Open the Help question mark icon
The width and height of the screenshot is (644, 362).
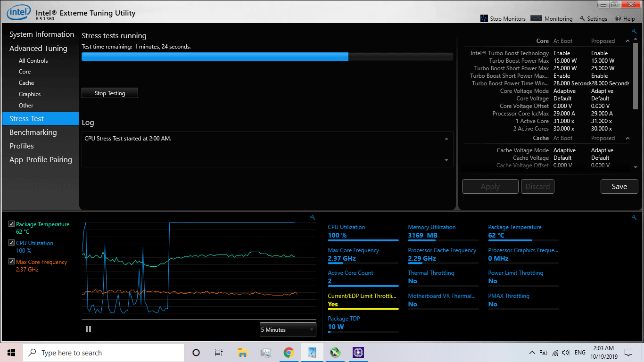click(x=618, y=18)
